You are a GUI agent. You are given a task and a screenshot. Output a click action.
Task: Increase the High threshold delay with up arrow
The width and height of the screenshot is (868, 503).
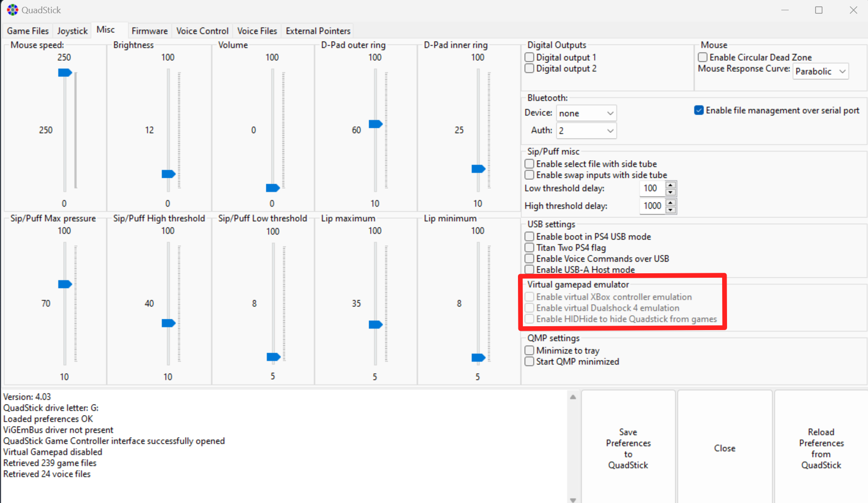[x=671, y=203]
